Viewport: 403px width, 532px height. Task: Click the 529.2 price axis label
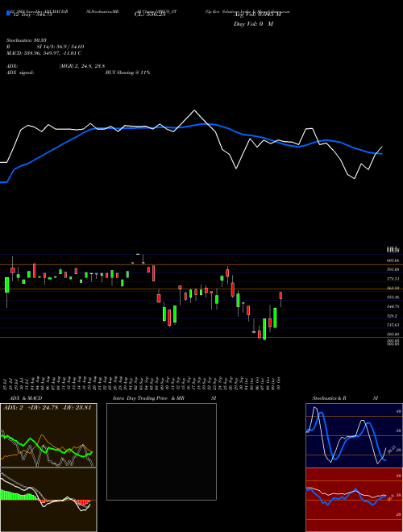point(392,315)
